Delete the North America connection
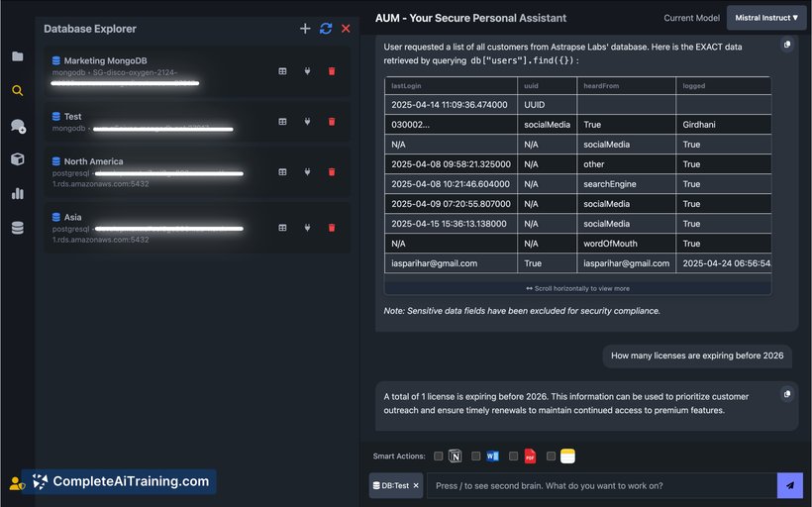This screenshot has width=812, height=507. pos(332,172)
